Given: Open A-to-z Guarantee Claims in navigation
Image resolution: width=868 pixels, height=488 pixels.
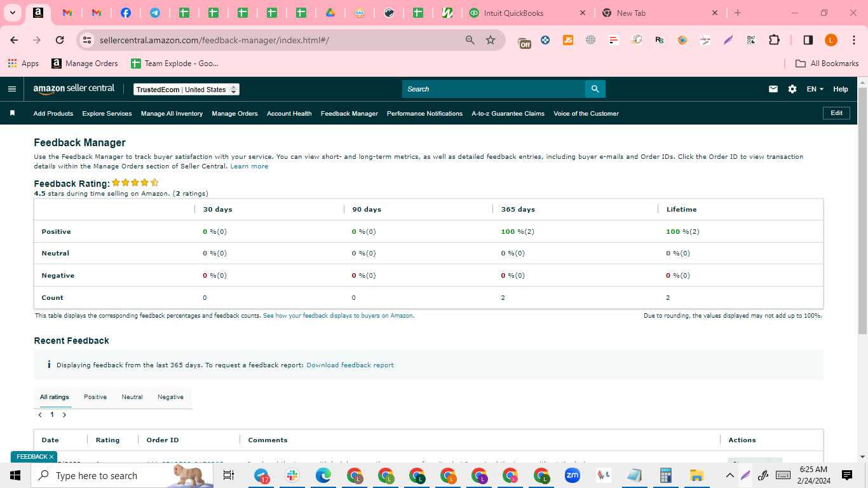Looking at the screenshot, I should coord(508,114).
